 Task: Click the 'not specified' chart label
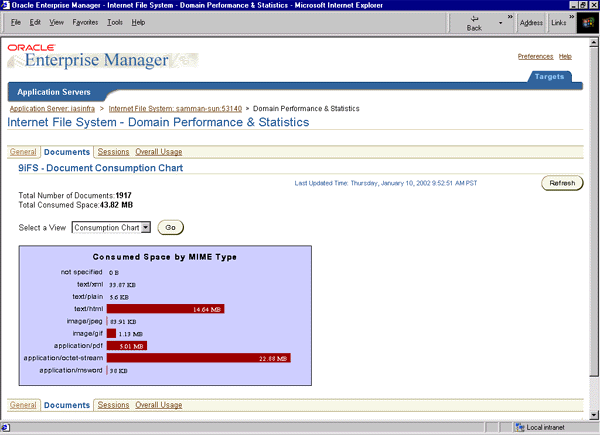tap(82, 272)
